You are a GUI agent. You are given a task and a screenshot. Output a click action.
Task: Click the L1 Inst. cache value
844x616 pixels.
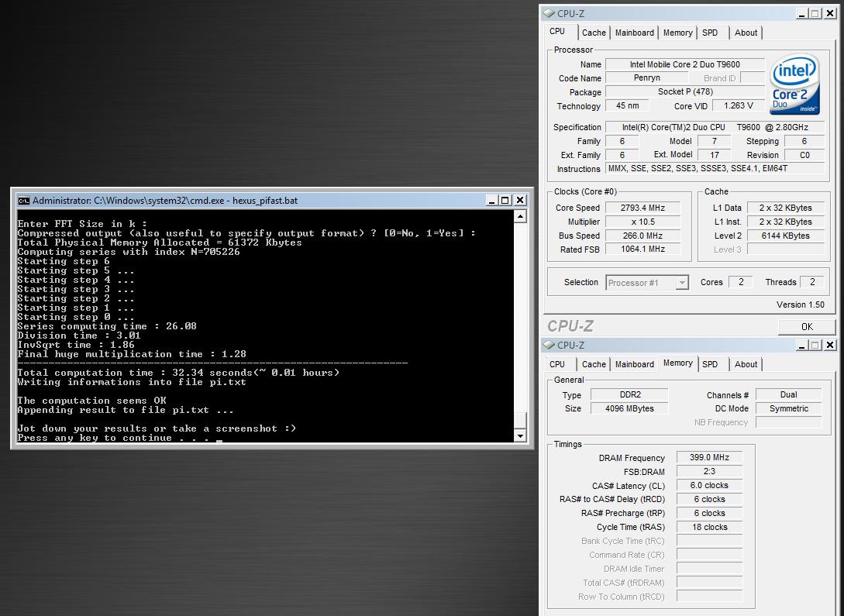(785, 222)
